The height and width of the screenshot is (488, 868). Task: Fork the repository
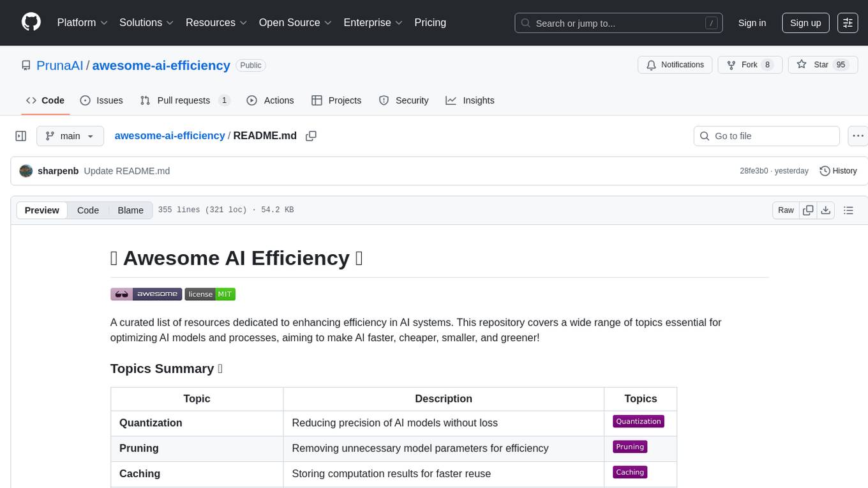click(749, 65)
